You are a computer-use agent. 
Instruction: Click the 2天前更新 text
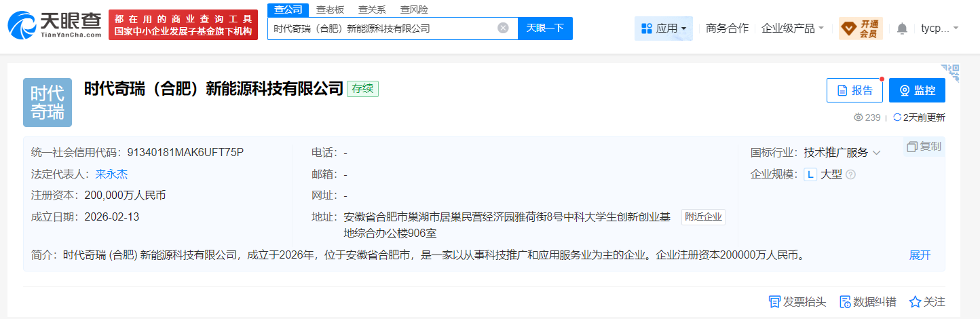tap(924, 117)
